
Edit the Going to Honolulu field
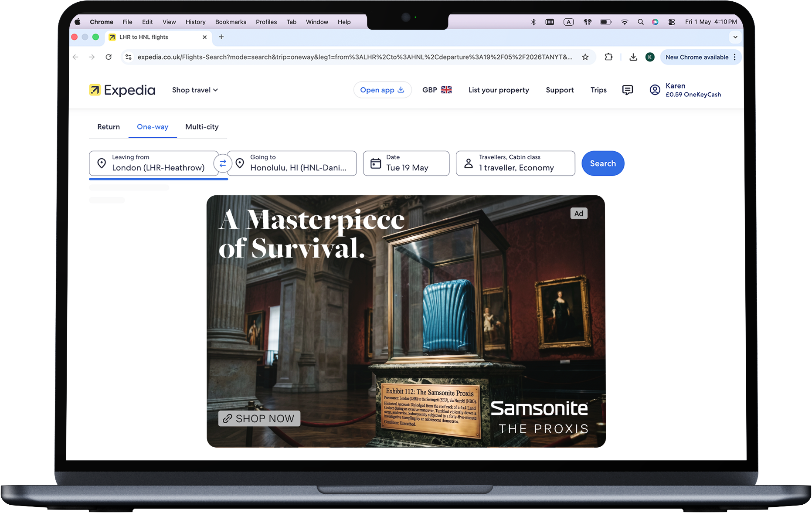tap(292, 163)
